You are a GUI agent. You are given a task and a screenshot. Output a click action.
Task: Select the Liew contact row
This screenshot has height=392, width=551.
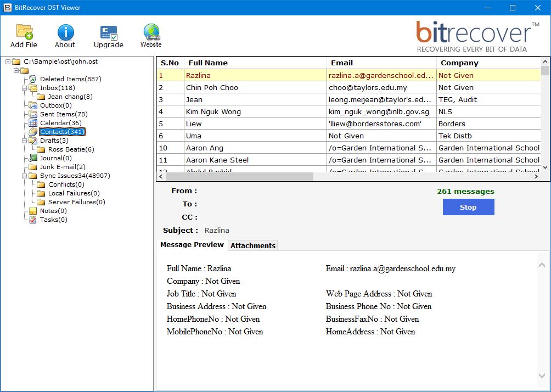348,124
